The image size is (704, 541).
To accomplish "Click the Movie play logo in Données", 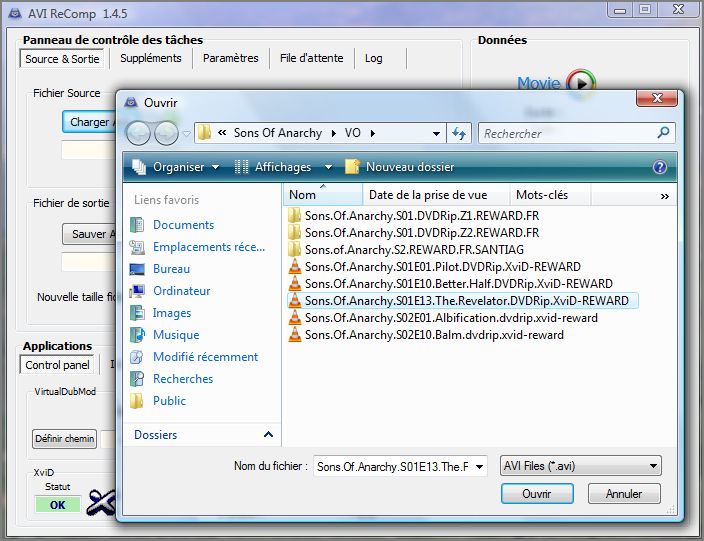I will coord(556,81).
